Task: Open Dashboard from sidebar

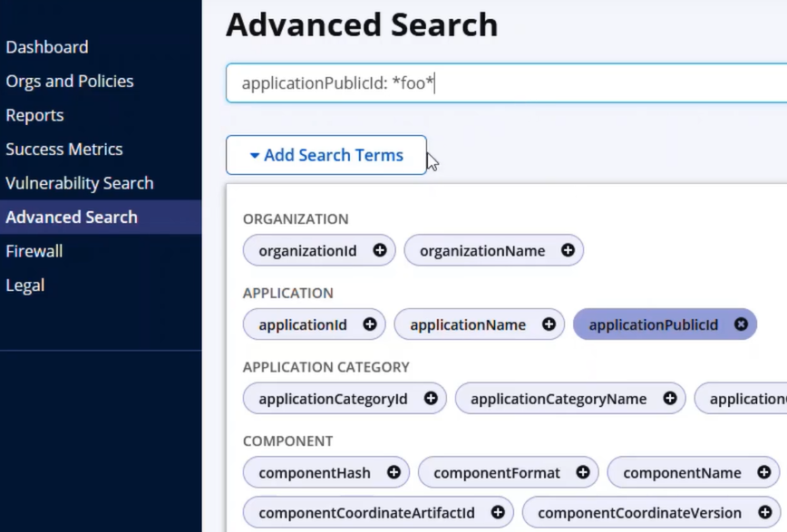Action: pyautogui.click(x=47, y=47)
